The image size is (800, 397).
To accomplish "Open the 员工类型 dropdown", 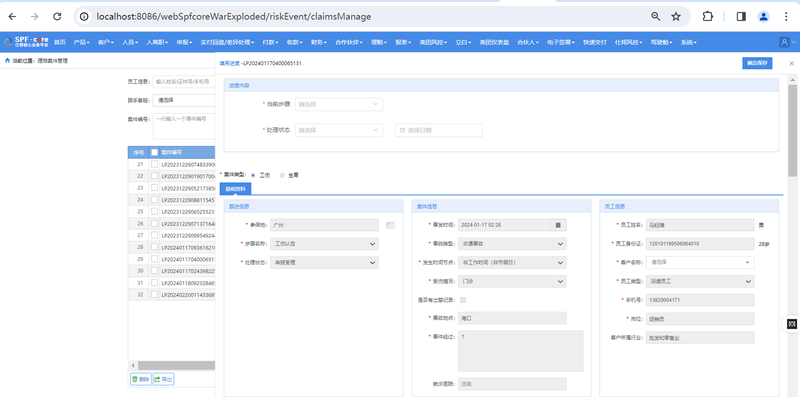I will point(700,281).
